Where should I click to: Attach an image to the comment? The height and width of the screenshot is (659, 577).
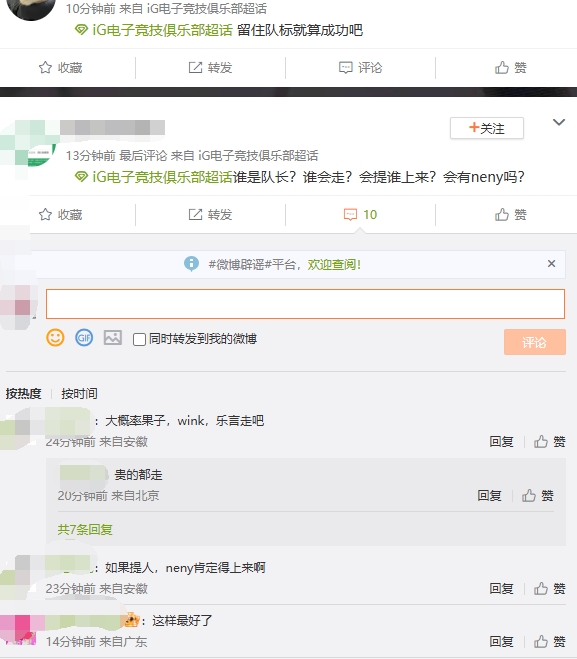(x=113, y=338)
